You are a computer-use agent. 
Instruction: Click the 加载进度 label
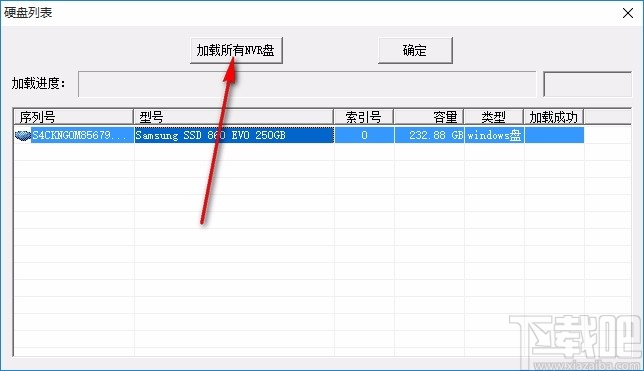click(39, 83)
